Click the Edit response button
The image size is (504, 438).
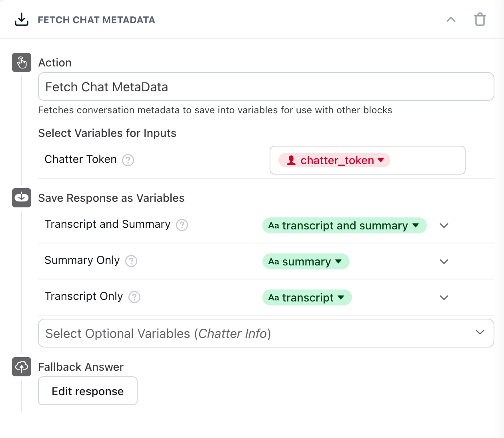point(88,391)
